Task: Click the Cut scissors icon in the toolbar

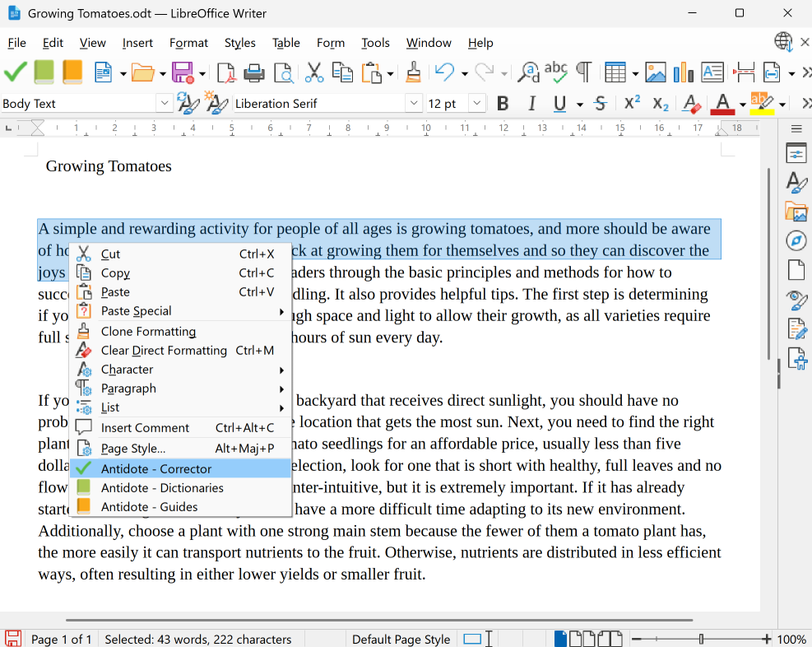Action: (x=314, y=72)
